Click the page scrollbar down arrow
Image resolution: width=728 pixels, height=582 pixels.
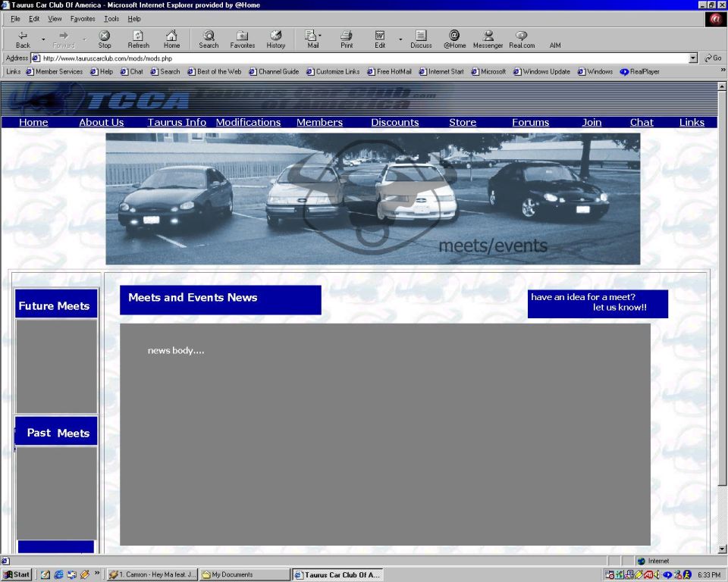click(722, 549)
